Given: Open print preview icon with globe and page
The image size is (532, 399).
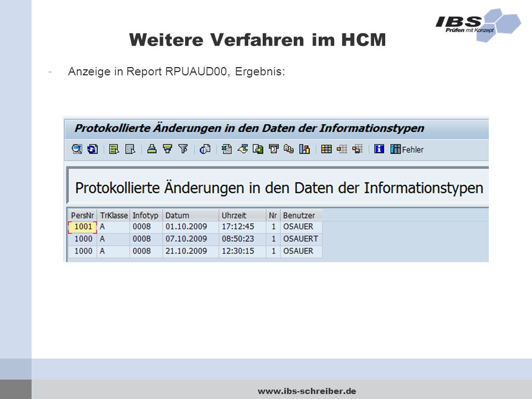Looking at the screenshot, I should 205,149.
